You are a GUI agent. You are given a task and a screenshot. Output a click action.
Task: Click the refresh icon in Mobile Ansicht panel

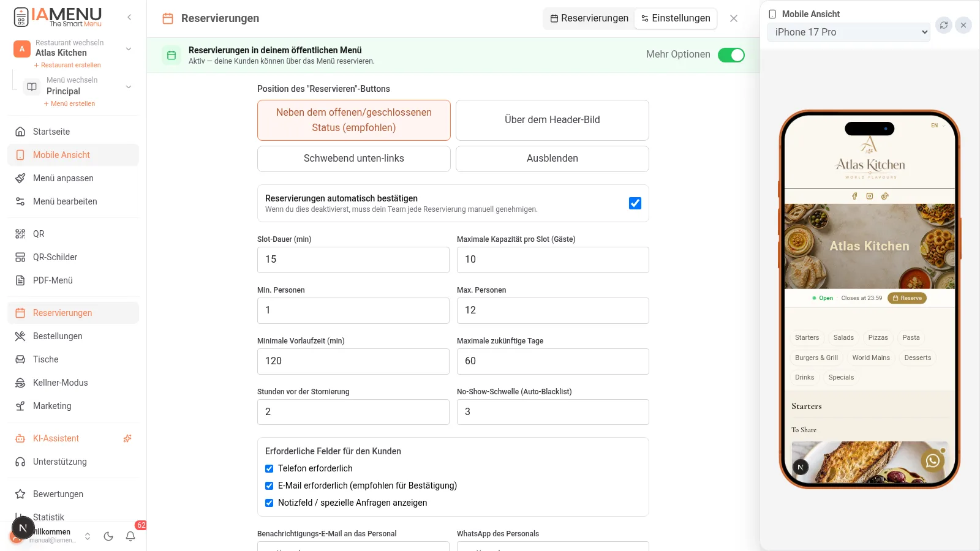click(944, 25)
